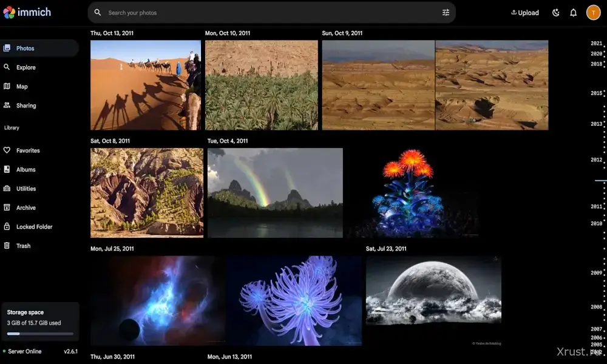Open the user profile avatar

[593, 13]
